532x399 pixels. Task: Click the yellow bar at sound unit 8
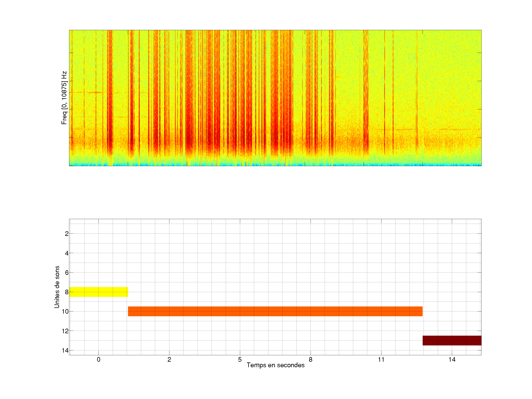click(98, 292)
